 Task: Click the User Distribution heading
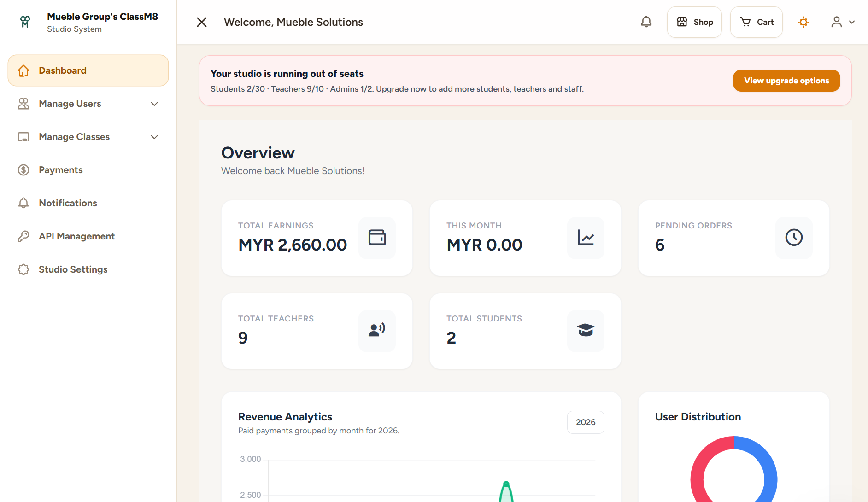pyautogui.click(x=698, y=417)
